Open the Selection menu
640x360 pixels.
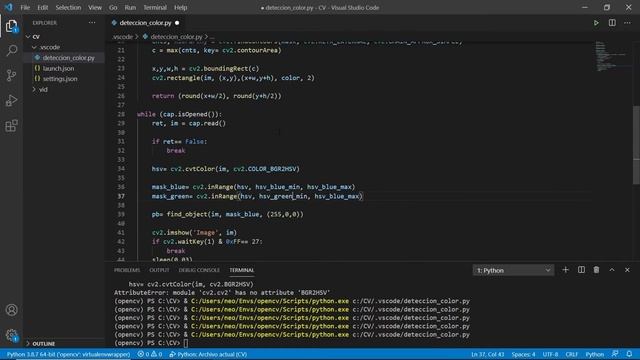click(x=68, y=7)
